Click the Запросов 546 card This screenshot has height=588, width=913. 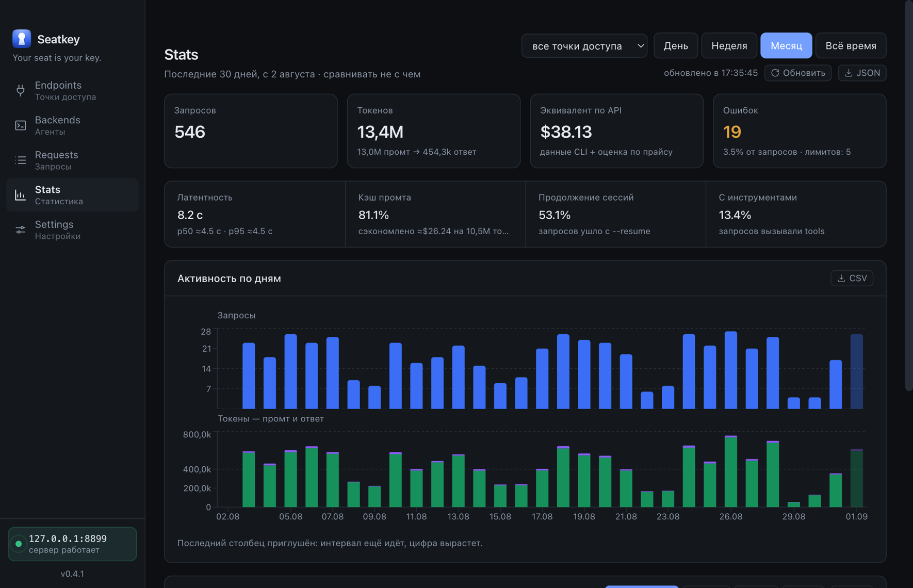point(251,131)
